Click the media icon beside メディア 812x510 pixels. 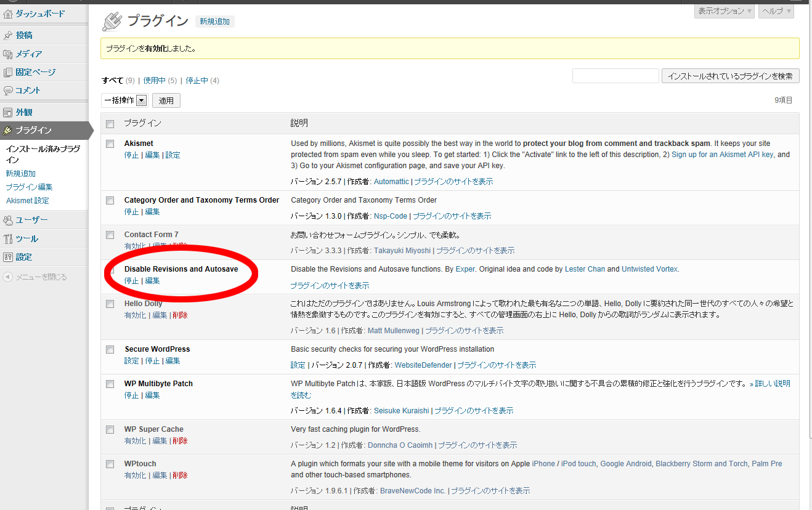(8, 54)
